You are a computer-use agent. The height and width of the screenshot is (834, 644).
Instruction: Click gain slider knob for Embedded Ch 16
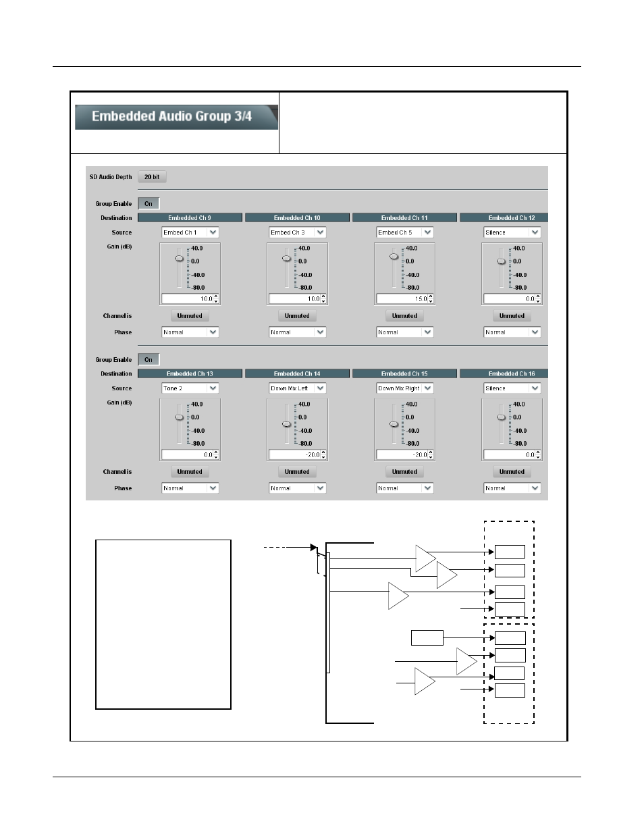click(x=502, y=417)
